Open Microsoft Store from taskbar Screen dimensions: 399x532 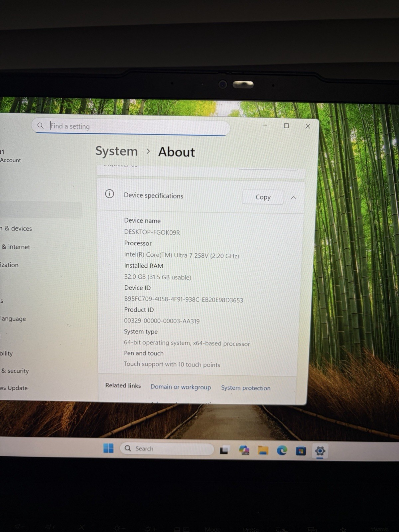coord(301,451)
